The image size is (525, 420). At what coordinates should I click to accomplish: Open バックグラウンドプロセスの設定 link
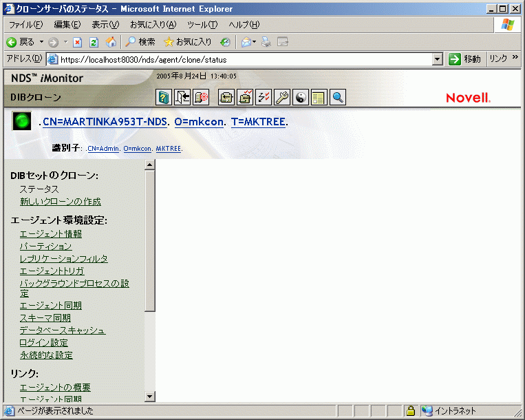[74, 288]
